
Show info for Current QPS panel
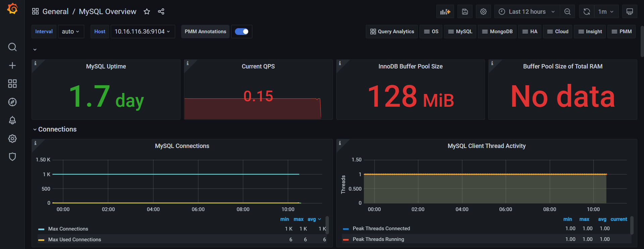(x=188, y=63)
